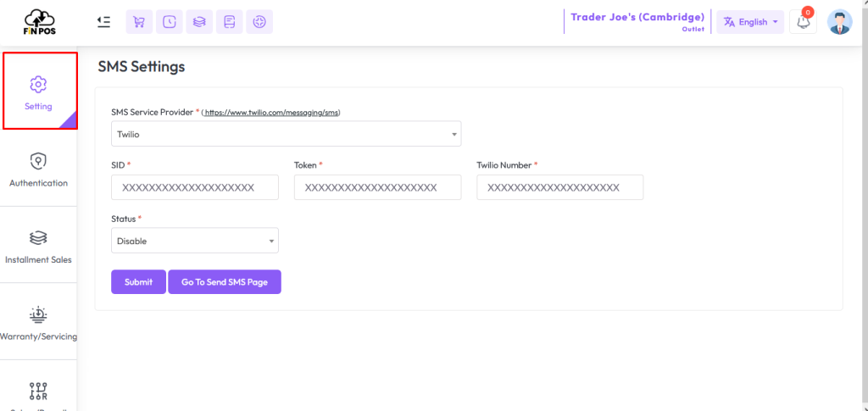
Task: Open the Status dropdown showing Disable
Action: coord(195,241)
